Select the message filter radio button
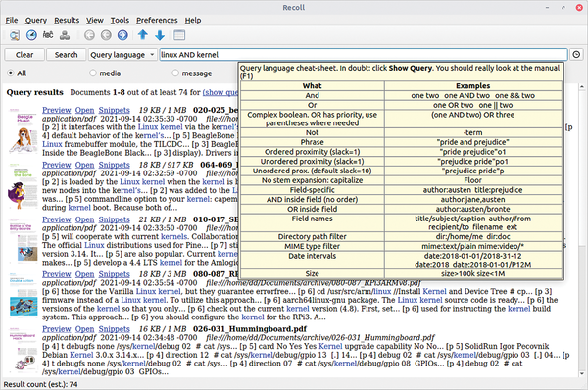The image size is (588, 390). (x=175, y=73)
